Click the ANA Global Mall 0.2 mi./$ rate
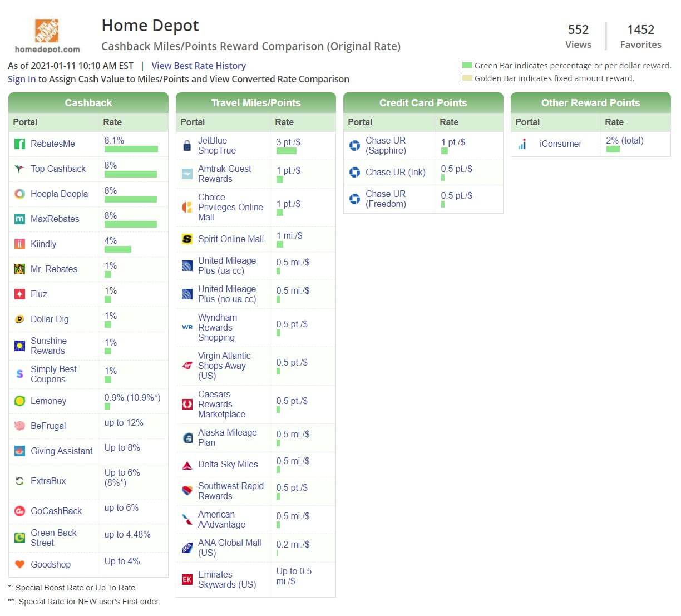The image size is (681, 616). 293,544
